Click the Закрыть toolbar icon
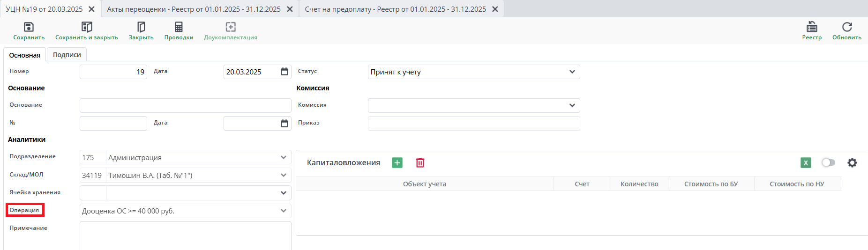Viewport: 868px width, 250px height. [x=141, y=27]
